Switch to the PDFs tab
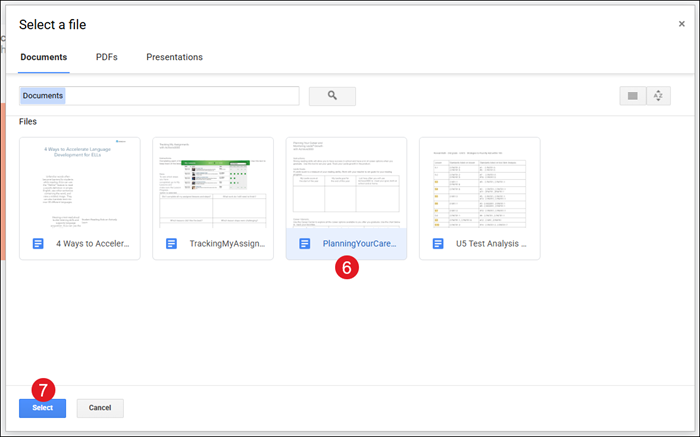Viewport: 700px width, 437px height. click(106, 57)
